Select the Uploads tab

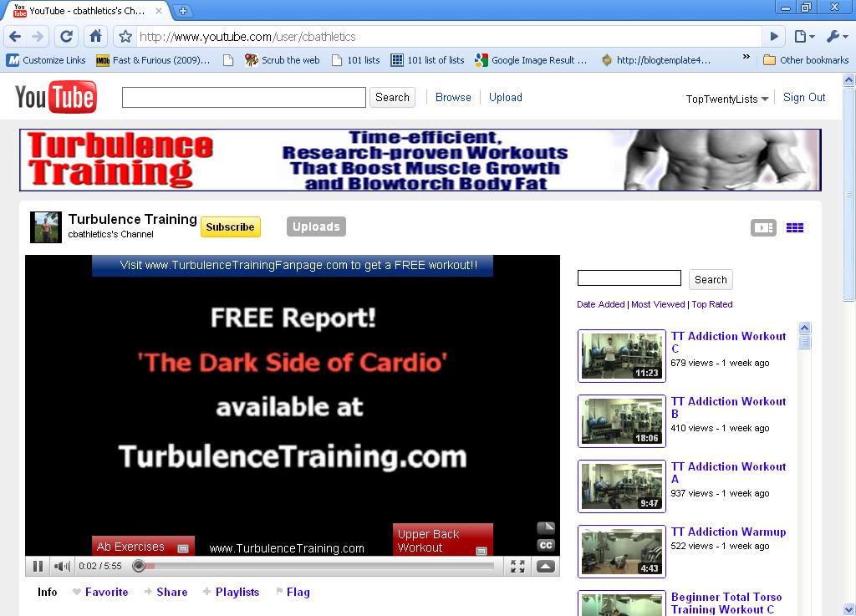[x=316, y=227]
